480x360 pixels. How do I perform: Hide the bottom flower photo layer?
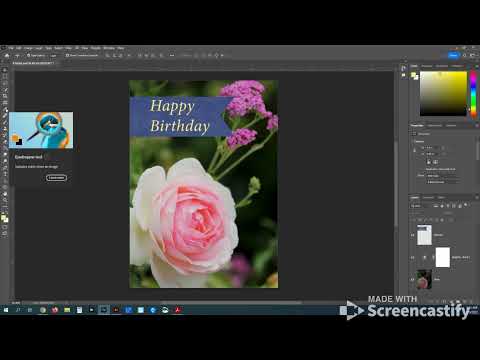click(412, 279)
